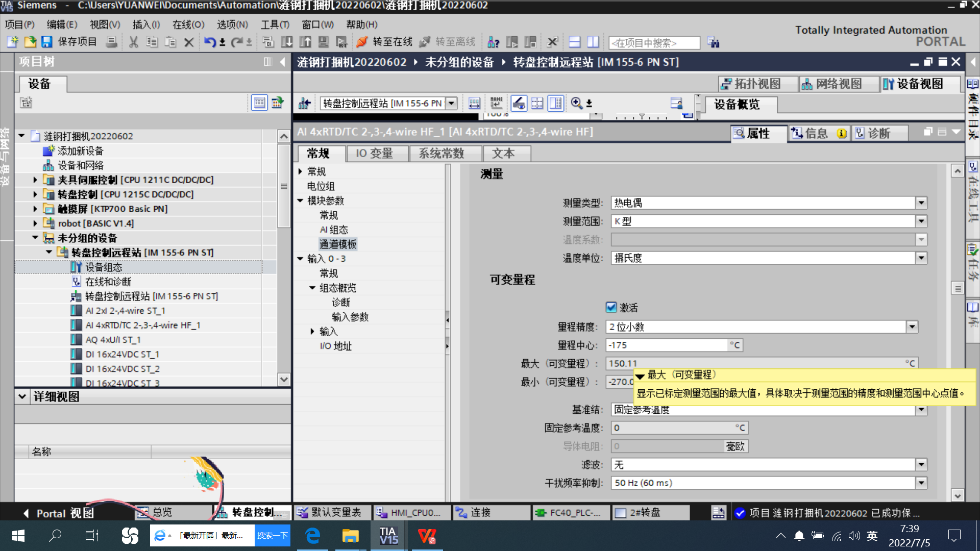The width and height of the screenshot is (980, 551).
Task: Click the zoom magnifier in device view
Action: point(576,103)
